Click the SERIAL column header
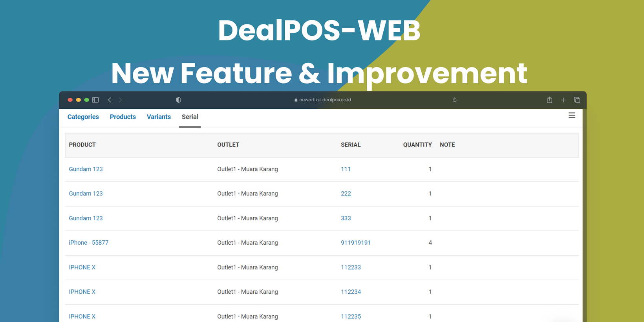 (351, 145)
